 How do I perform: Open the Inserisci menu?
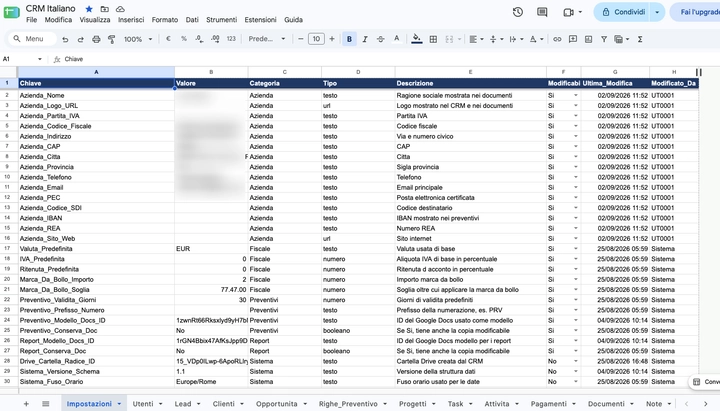click(131, 20)
